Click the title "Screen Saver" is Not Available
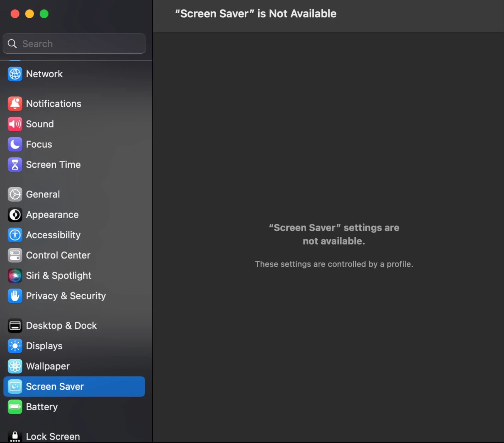 256,14
